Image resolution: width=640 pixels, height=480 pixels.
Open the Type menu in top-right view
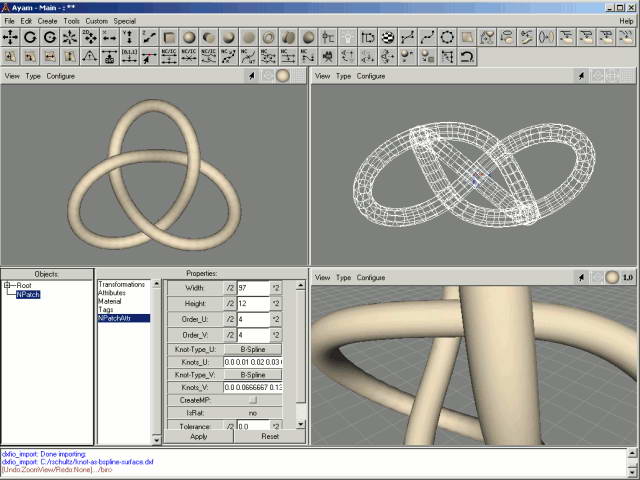coord(343,76)
